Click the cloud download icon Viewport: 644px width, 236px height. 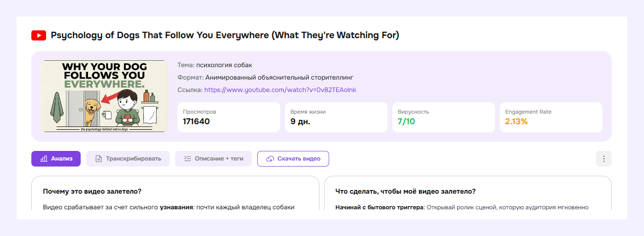click(x=270, y=159)
